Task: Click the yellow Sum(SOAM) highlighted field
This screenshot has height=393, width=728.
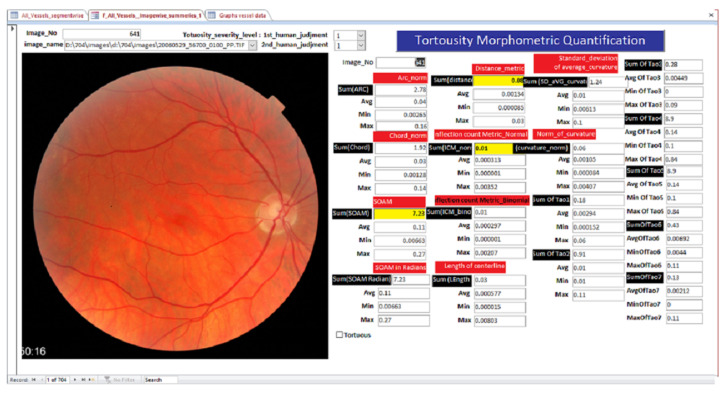Action: pos(400,214)
